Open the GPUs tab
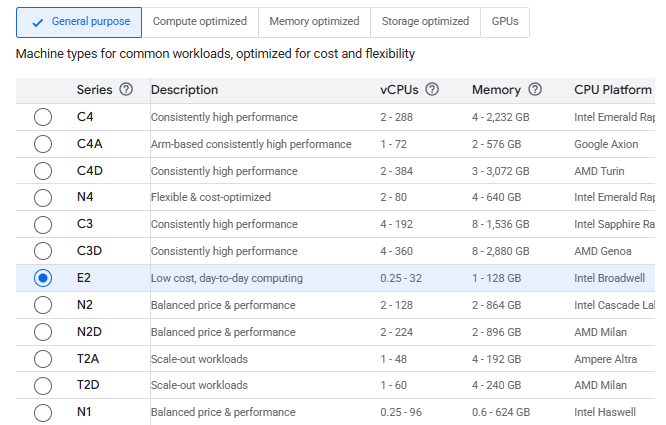This screenshot has width=666, height=425. [505, 21]
